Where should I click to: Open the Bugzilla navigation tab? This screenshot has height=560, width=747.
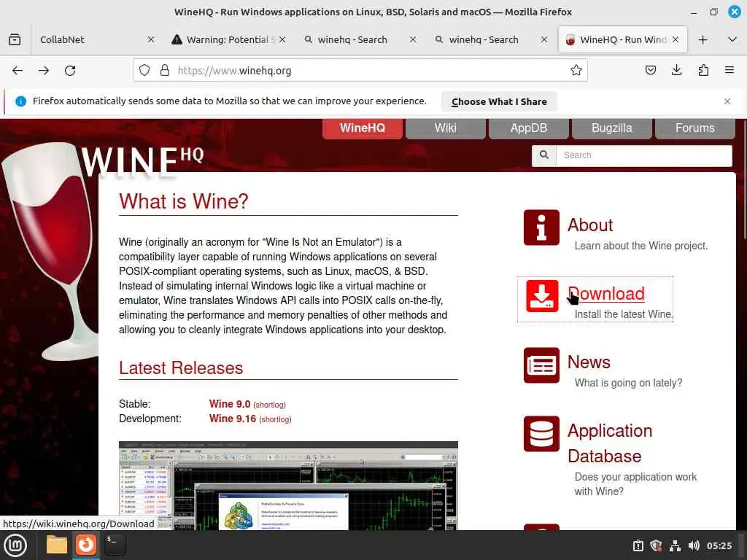tap(612, 128)
